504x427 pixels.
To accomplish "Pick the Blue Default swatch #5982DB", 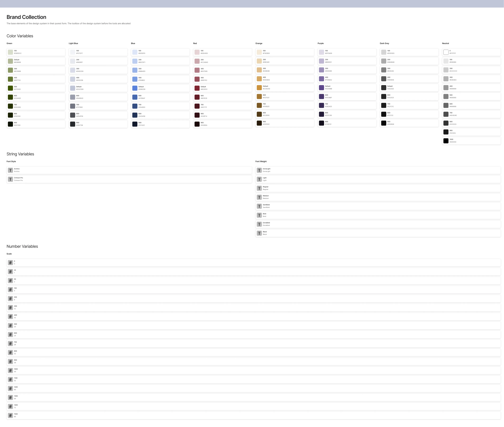I will pos(135,88).
